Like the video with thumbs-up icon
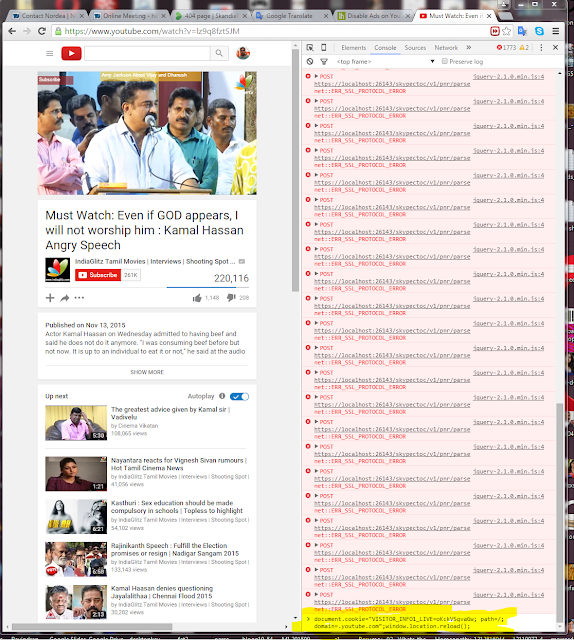Screen dimensions: 574x640 (197, 298)
